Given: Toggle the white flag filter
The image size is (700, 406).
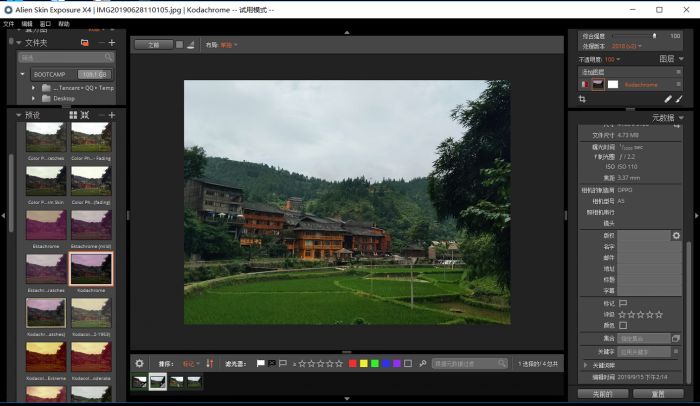Looking at the screenshot, I should coord(260,363).
